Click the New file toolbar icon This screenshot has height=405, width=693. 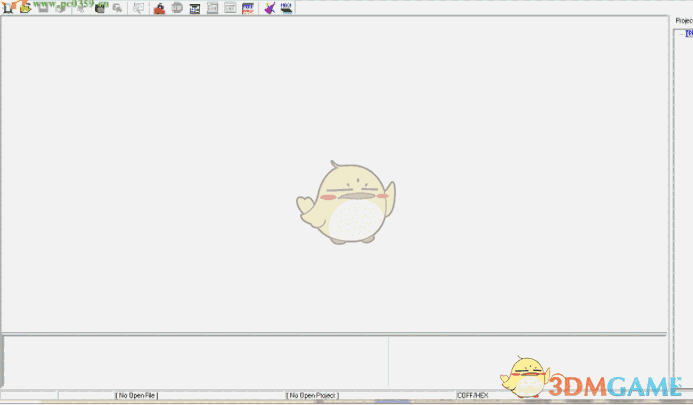(8, 8)
